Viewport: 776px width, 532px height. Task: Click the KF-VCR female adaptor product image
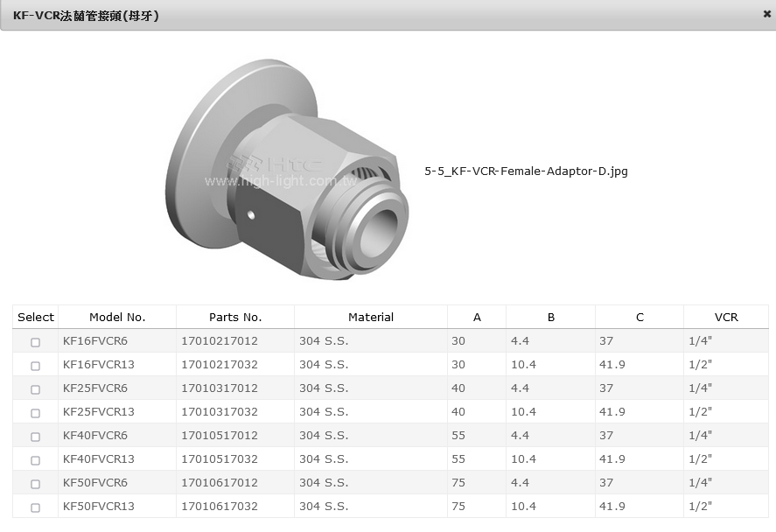[287, 169]
